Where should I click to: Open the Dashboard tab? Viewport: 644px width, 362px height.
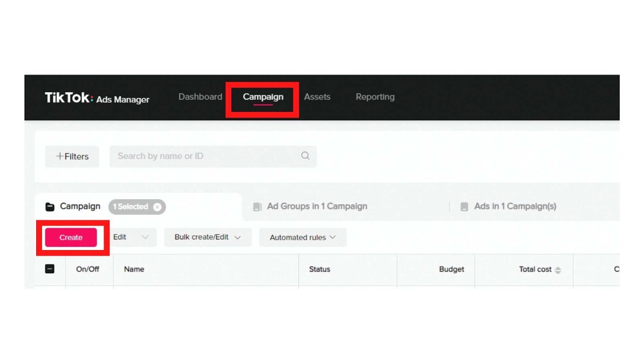click(x=200, y=97)
